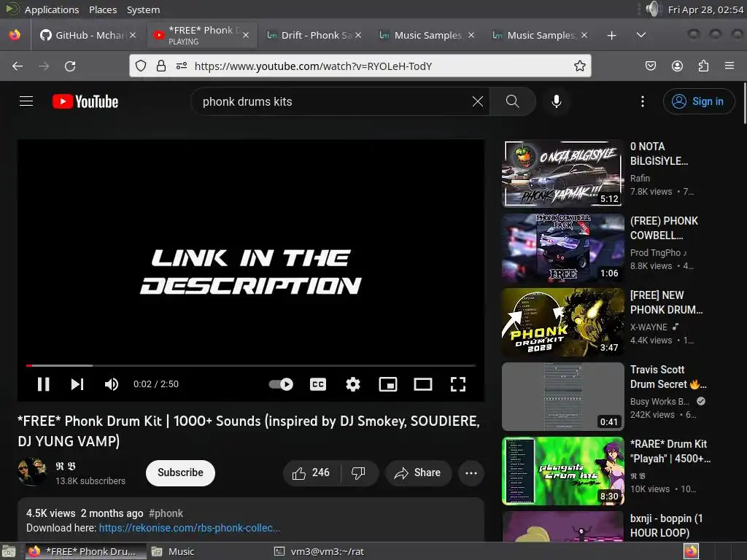Subscribe to the channel
The image size is (747, 560).
[x=181, y=472]
